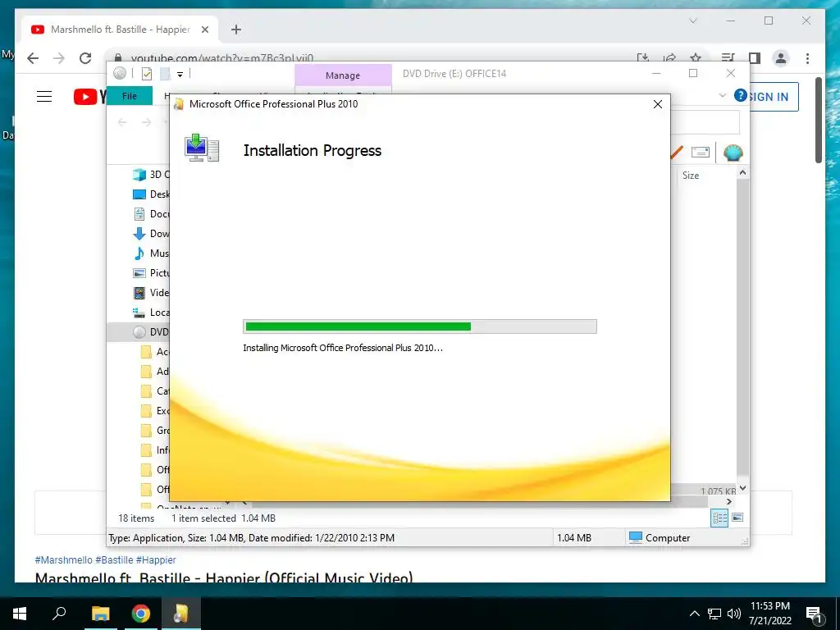
Task: Select Local Disk in Explorer navigation pane
Action: tap(150, 313)
